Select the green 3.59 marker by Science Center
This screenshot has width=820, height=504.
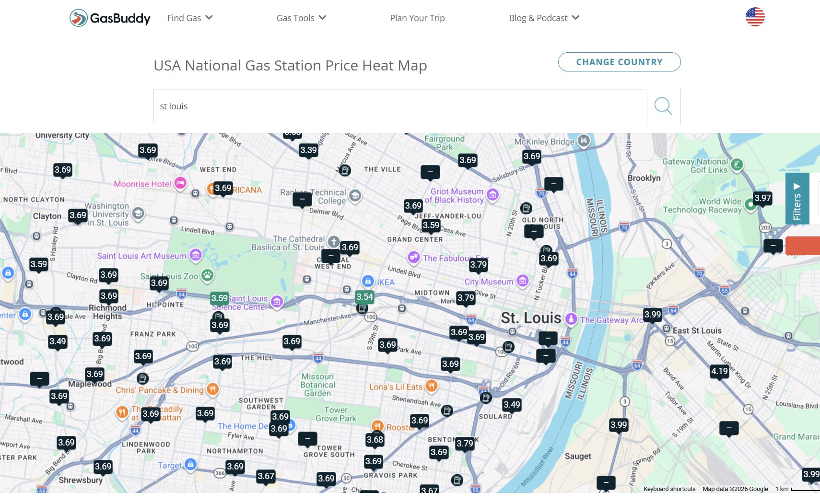(220, 299)
